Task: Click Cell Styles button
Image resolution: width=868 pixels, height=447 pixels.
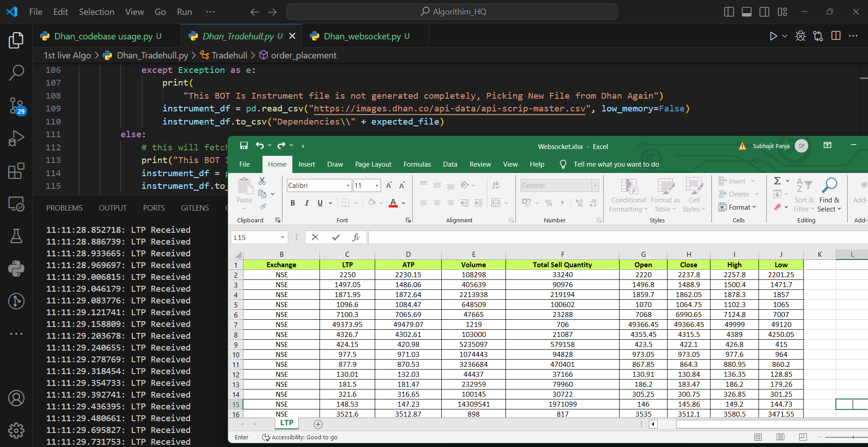Action: coord(694,195)
